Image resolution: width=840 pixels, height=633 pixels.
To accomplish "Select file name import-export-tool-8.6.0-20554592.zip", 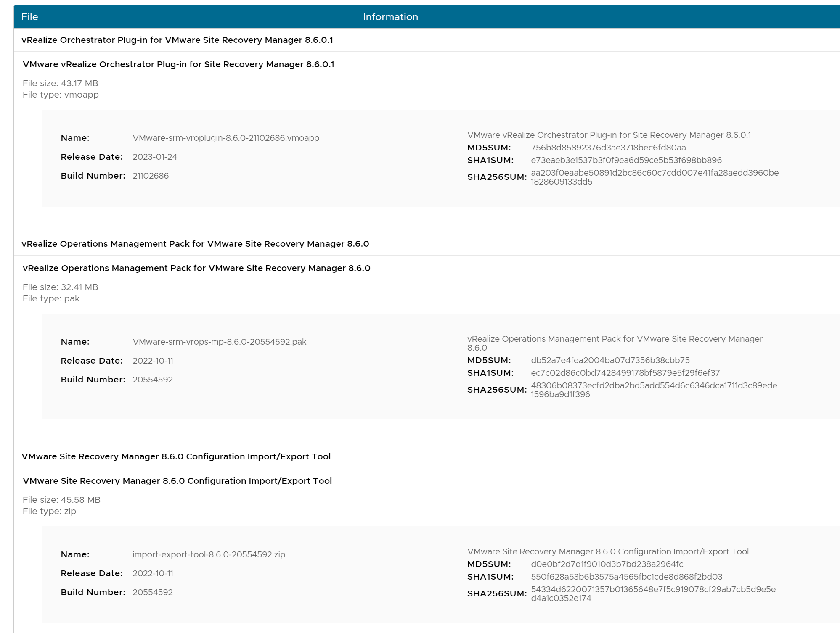I will click(x=209, y=554).
